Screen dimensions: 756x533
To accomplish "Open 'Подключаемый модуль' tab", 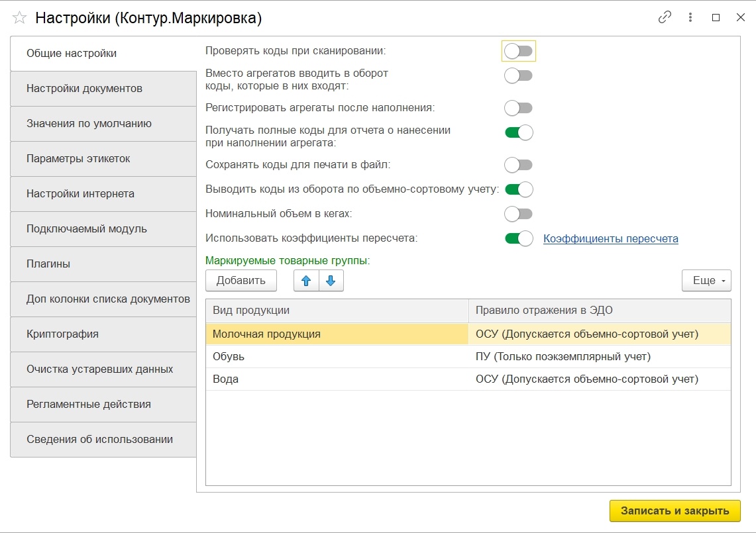I will (x=103, y=229).
